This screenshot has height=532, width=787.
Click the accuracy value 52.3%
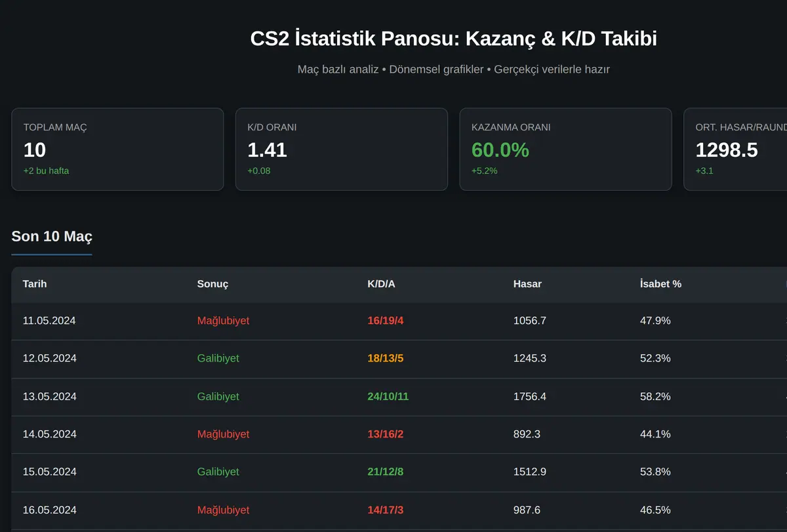tap(655, 359)
